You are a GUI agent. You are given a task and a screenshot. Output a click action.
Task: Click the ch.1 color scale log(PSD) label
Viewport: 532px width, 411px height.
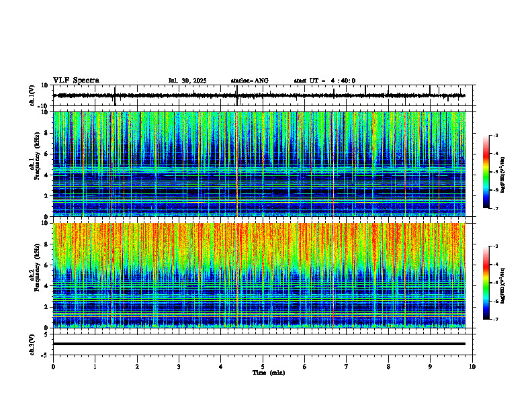[x=502, y=175]
